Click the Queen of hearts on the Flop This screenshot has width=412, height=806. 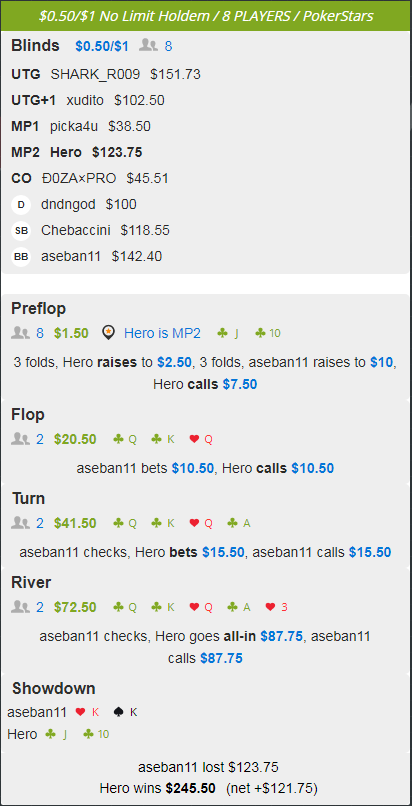[201, 439]
